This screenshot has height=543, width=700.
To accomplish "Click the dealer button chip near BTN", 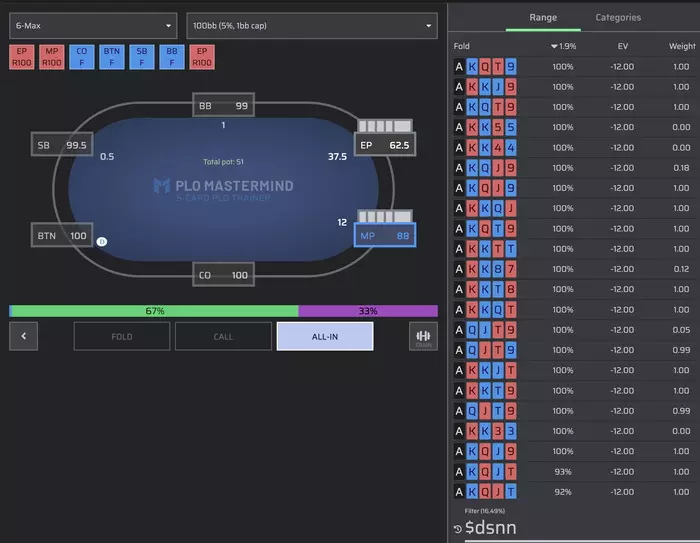I will click(102, 242).
